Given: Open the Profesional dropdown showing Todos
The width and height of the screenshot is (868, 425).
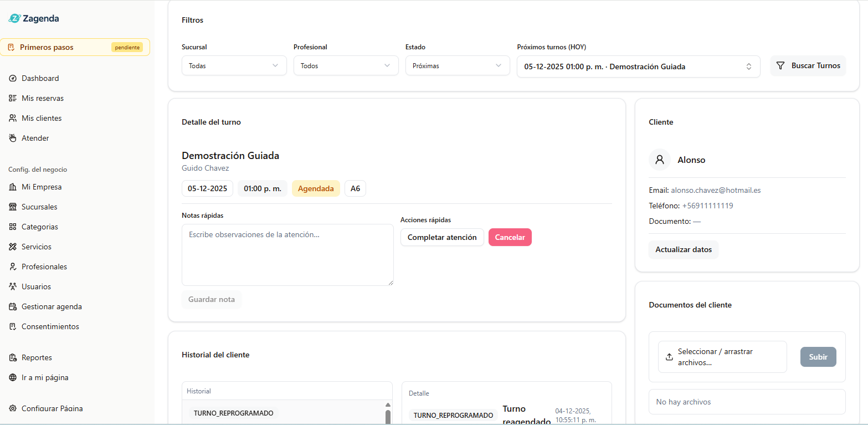Looking at the screenshot, I should (346, 65).
